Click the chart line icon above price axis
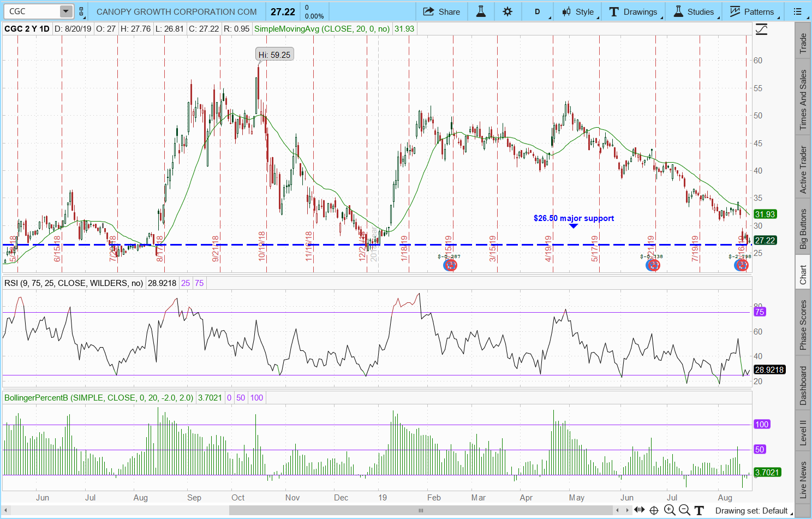Viewport: 812px width, 519px height. coord(761,29)
